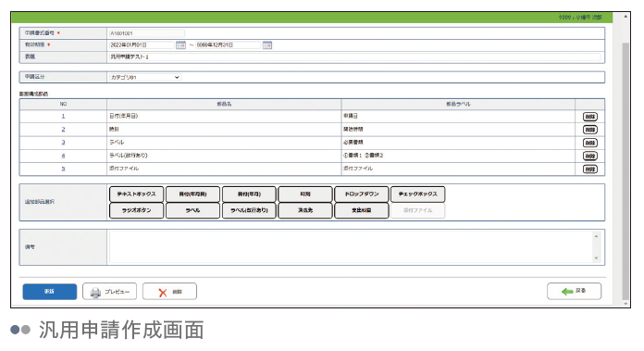Click the greyed-out 添付ファイル add button

(x=417, y=210)
